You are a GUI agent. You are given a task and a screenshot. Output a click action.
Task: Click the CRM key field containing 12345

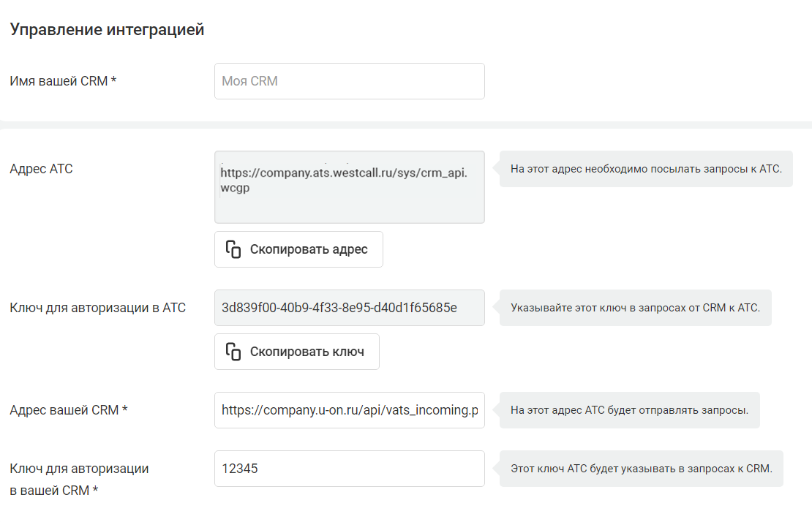[350, 469]
